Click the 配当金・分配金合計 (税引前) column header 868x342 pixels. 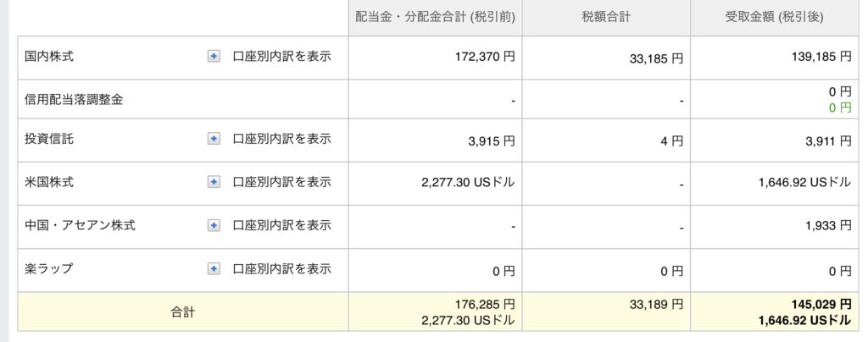435,18
